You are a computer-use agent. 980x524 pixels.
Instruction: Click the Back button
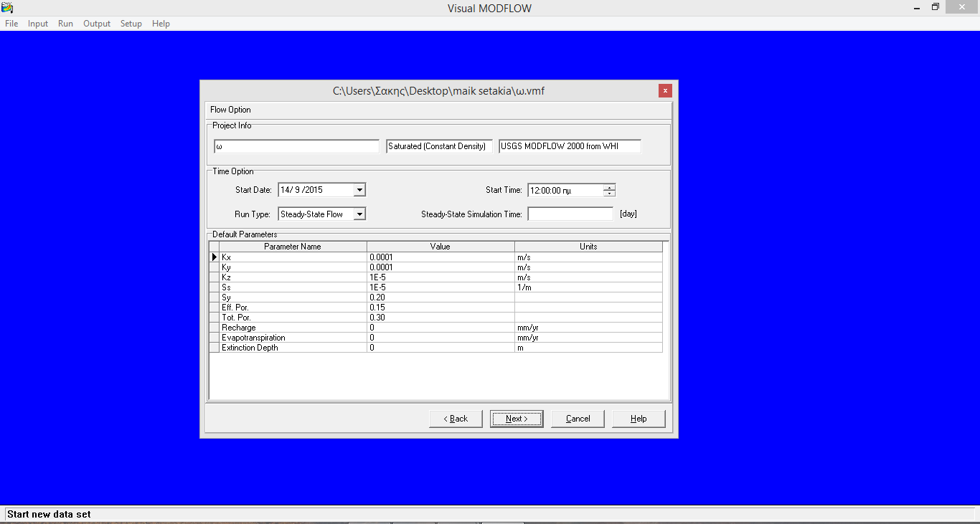[456, 419]
